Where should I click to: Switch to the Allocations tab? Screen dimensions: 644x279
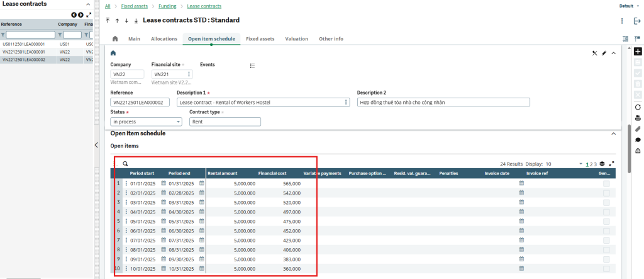[x=164, y=39]
